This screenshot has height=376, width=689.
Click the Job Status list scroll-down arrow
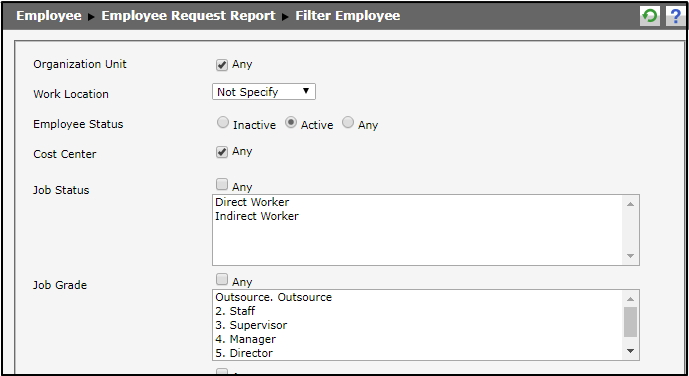631,256
